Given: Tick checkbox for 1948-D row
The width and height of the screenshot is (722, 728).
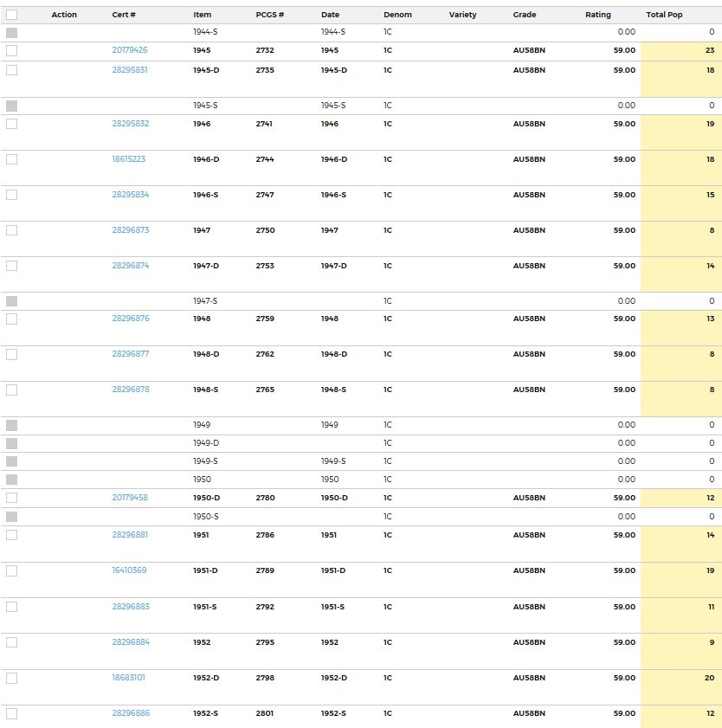Looking at the screenshot, I should pyautogui.click(x=11, y=354).
